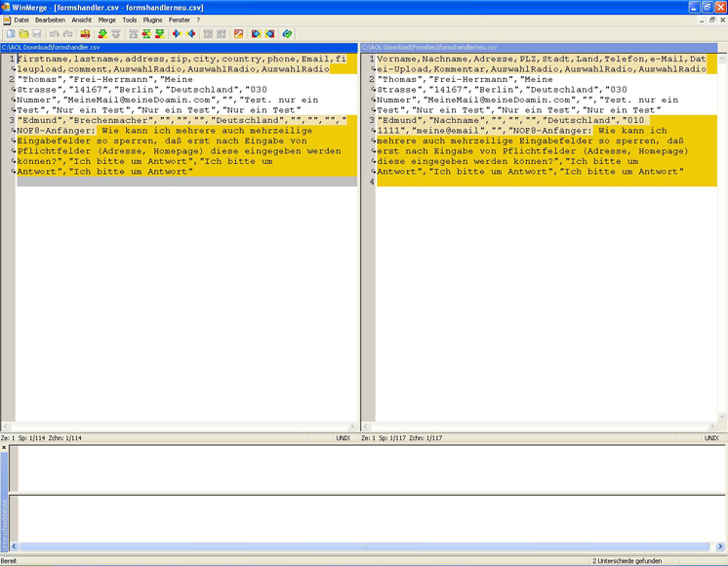Open the Plugins menu
The image size is (728, 566).
click(x=152, y=20)
